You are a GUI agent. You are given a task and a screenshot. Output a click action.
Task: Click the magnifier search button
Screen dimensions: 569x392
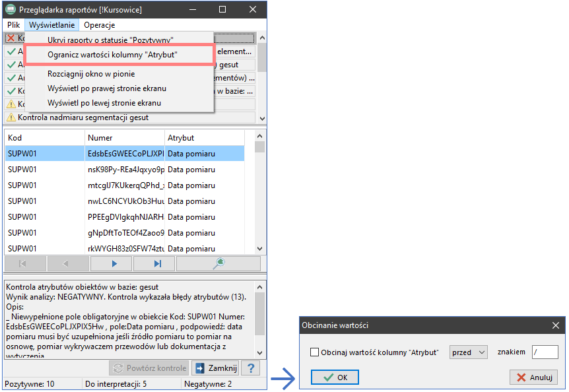click(218, 263)
